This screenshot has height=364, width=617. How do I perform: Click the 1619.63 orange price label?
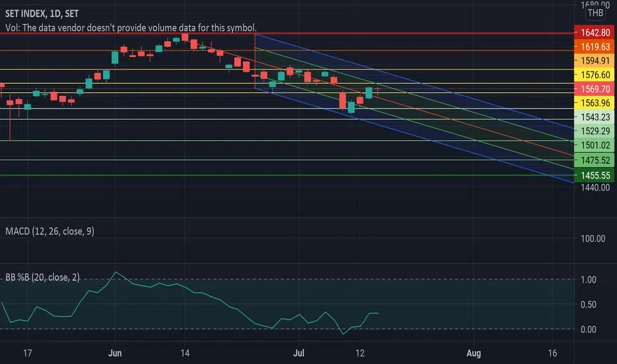tap(595, 47)
